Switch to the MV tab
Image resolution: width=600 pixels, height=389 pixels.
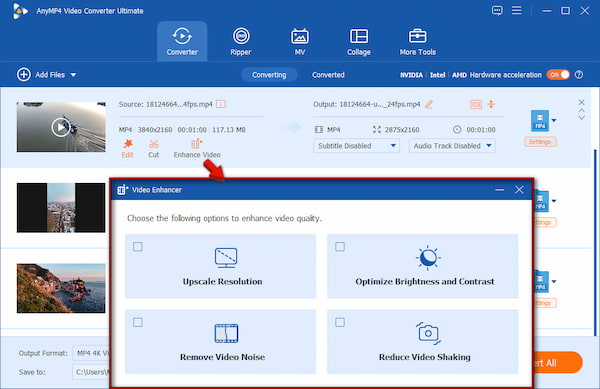[300, 41]
